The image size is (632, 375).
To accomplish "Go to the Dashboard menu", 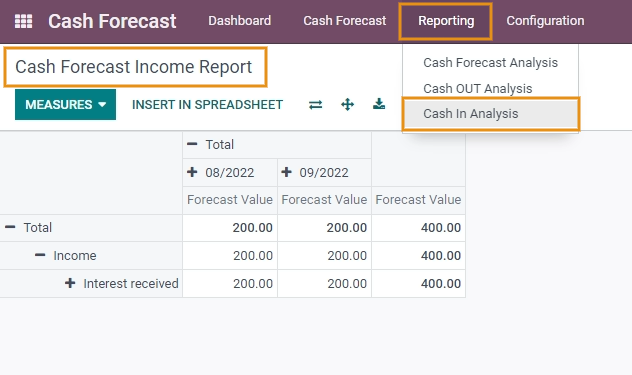I will tap(239, 21).
